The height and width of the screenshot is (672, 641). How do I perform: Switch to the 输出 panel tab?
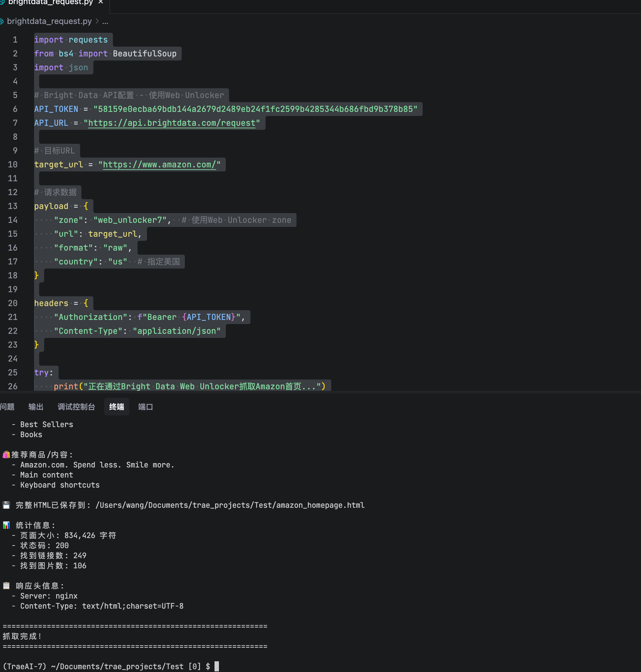[36, 406]
